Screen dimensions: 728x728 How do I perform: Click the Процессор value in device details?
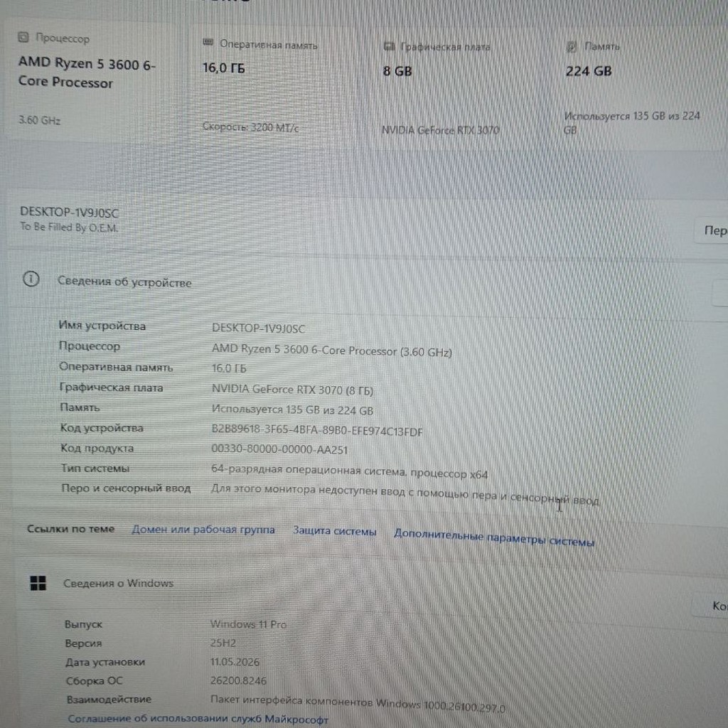pyautogui.click(x=331, y=350)
